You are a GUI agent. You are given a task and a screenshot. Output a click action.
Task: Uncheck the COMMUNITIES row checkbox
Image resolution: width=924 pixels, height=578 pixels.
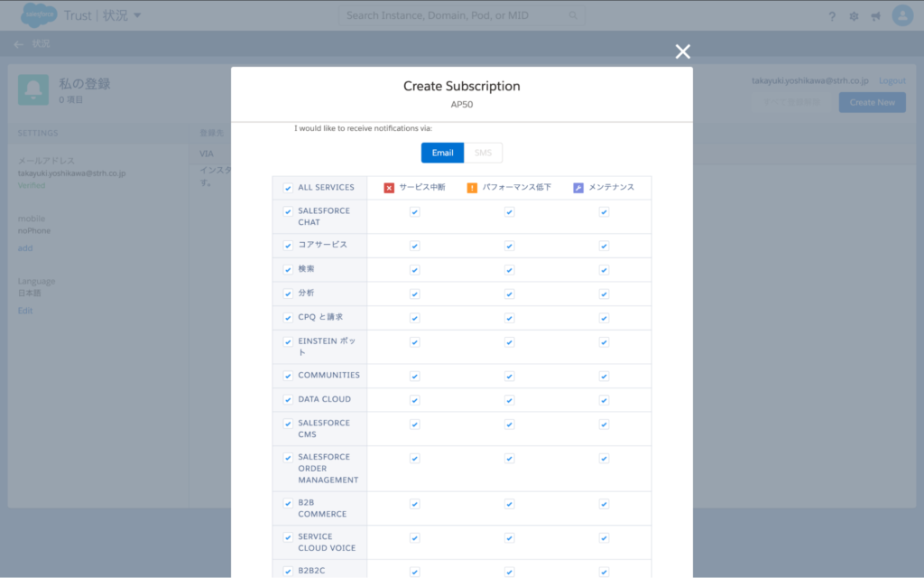pyautogui.click(x=288, y=376)
